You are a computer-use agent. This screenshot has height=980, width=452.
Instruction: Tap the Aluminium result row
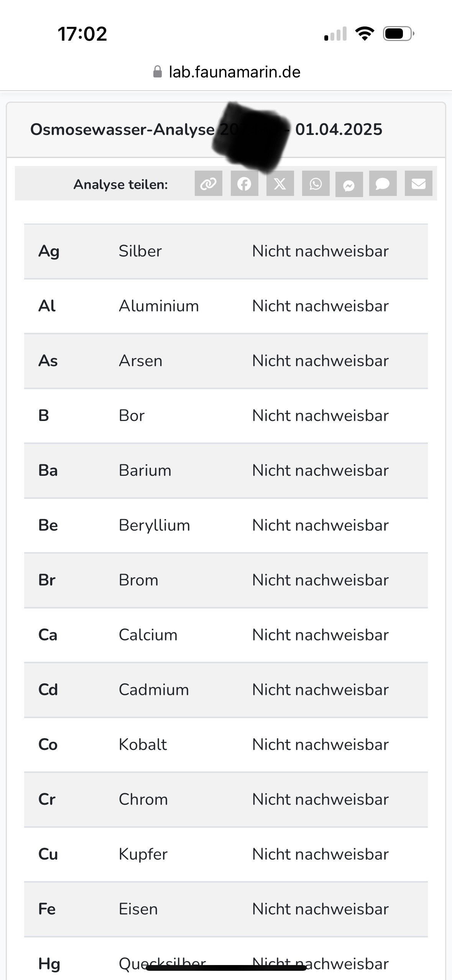point(225,306)
